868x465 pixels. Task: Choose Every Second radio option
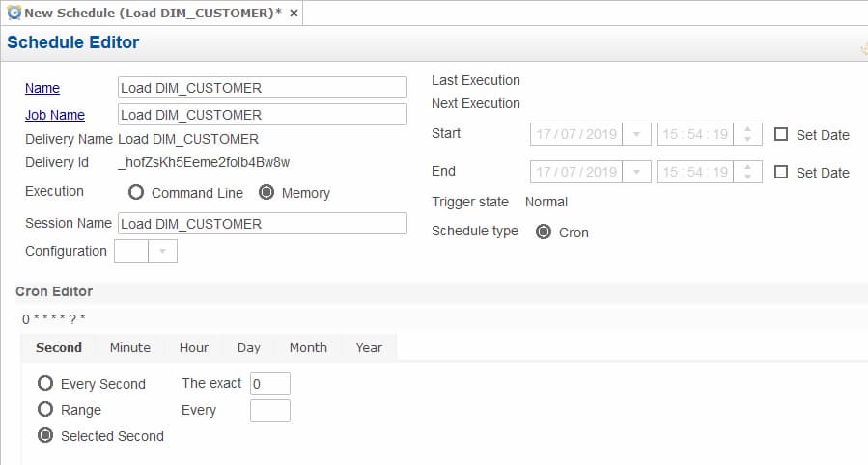(45, 383)
